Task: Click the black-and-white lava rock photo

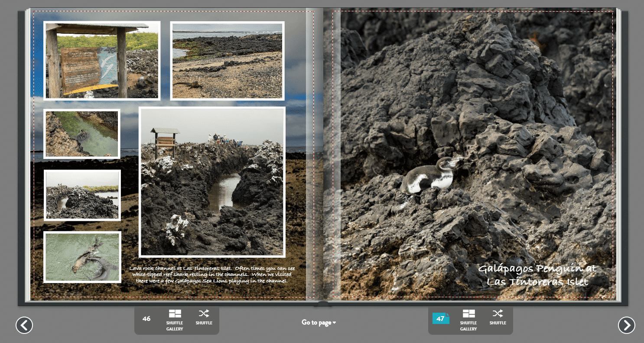Action: tap(82, 195)
